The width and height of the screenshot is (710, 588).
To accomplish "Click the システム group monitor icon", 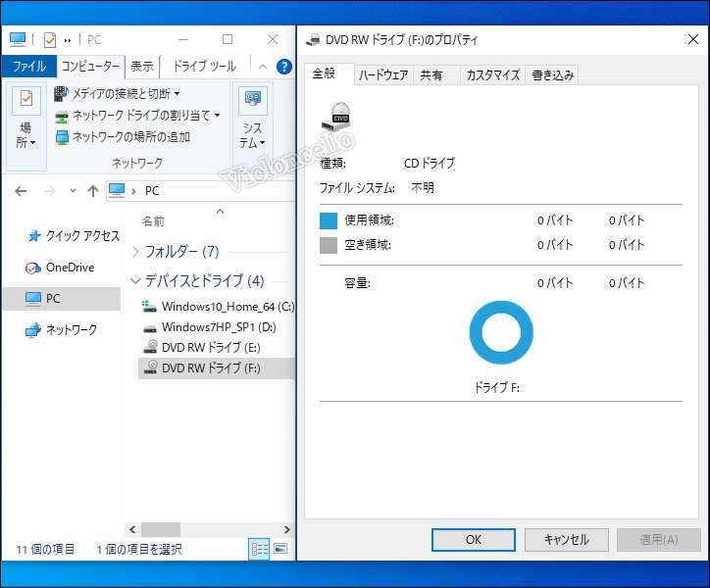I will tap(253, 99).
